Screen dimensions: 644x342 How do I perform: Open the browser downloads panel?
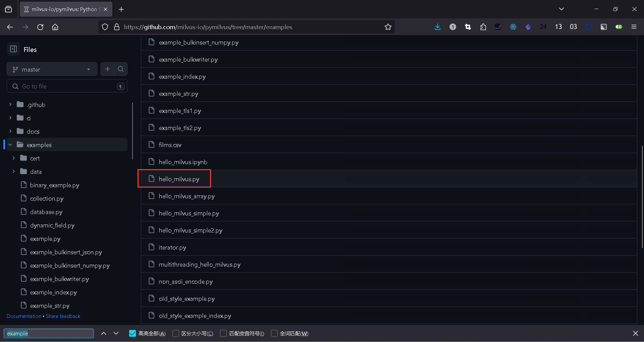(x=437, y=27)
